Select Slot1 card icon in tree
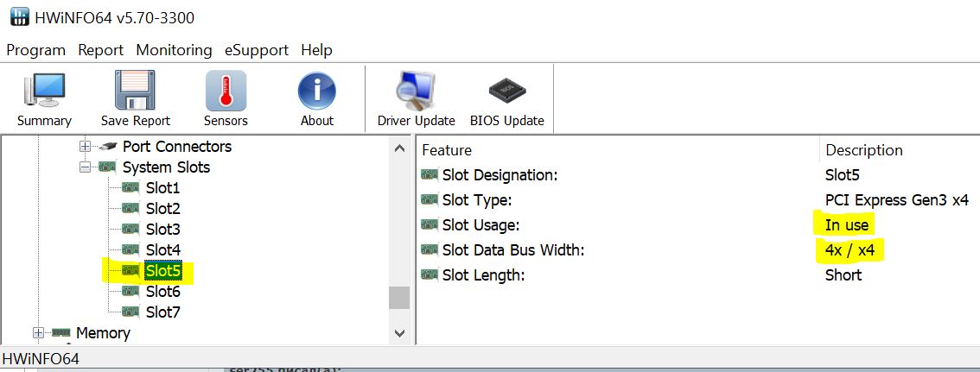 coord(130,188)
